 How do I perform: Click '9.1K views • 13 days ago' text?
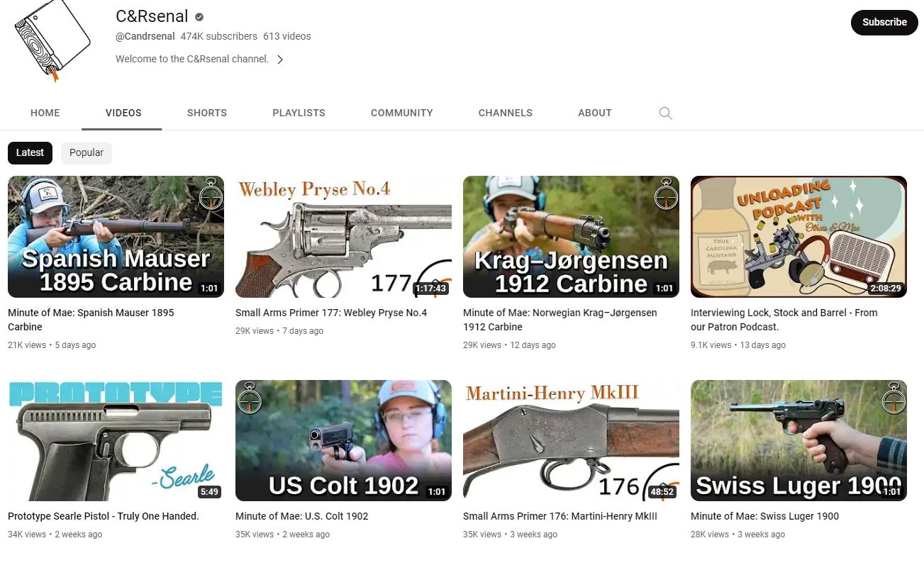coord(738,345)
